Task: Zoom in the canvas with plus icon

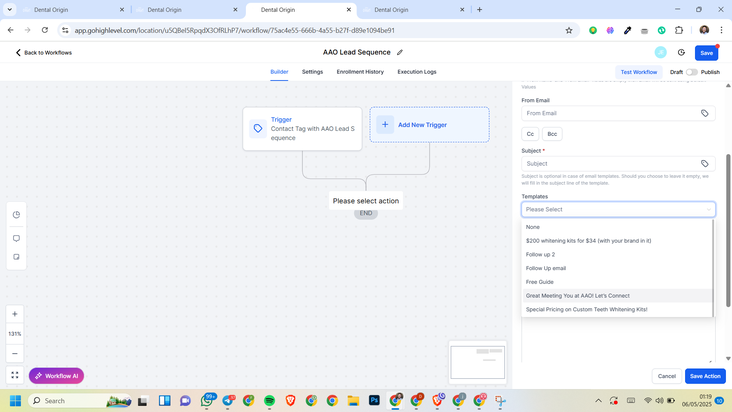Action: [15, 314]
